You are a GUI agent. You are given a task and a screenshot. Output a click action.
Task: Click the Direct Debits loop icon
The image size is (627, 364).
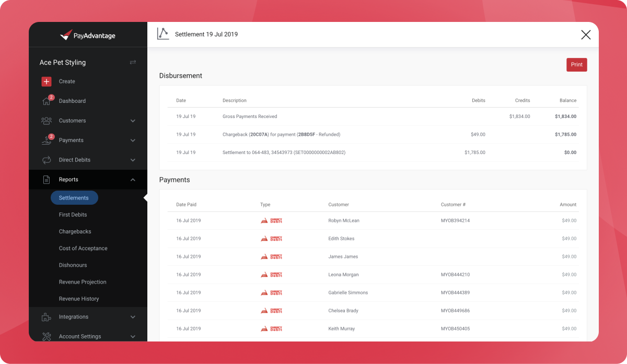pos(47,160)
